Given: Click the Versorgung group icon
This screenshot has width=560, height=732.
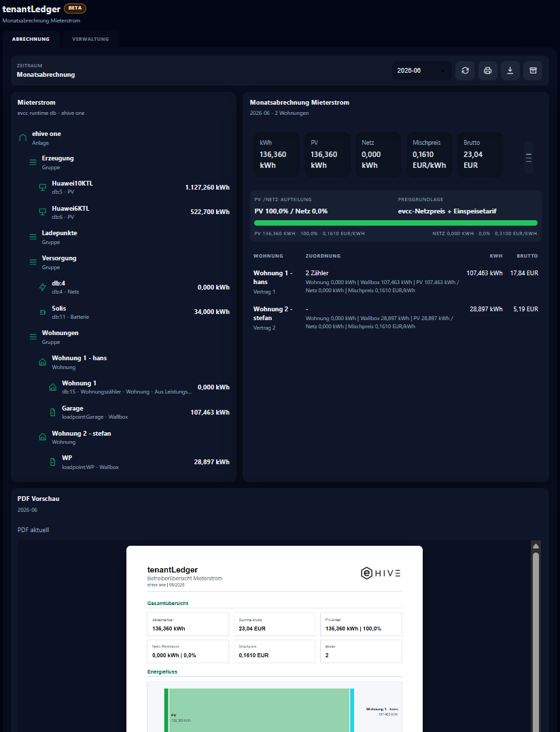Looking at the screenshot, I should pyautogui.click(x=33, y=262).
